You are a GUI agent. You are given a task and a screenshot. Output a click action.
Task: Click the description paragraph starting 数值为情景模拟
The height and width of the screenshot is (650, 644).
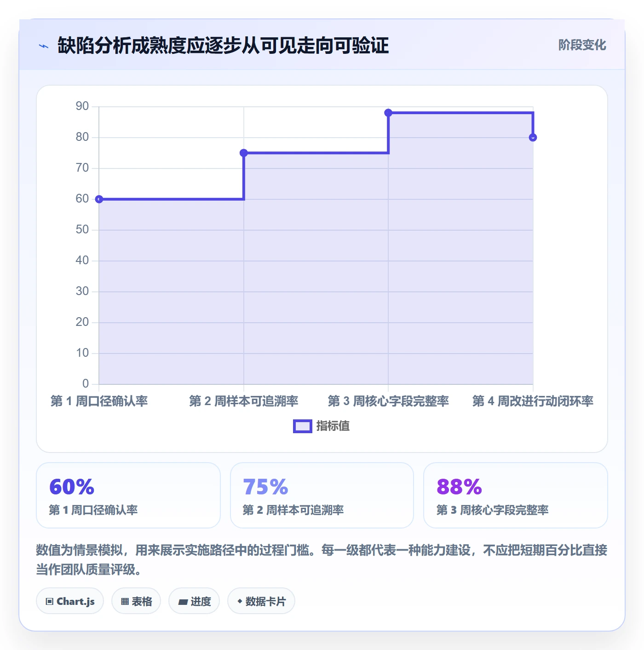[322, 560]
